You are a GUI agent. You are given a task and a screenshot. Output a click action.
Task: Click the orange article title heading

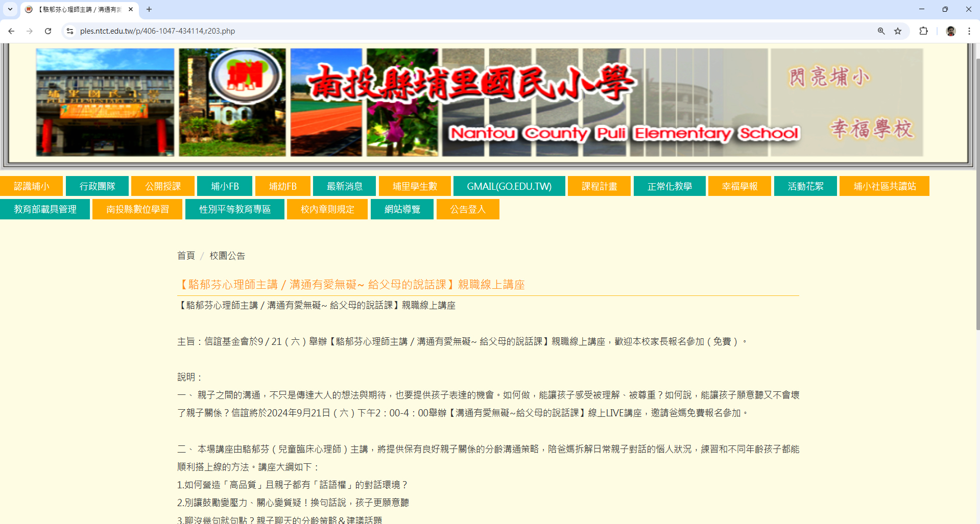pos(351,285)
